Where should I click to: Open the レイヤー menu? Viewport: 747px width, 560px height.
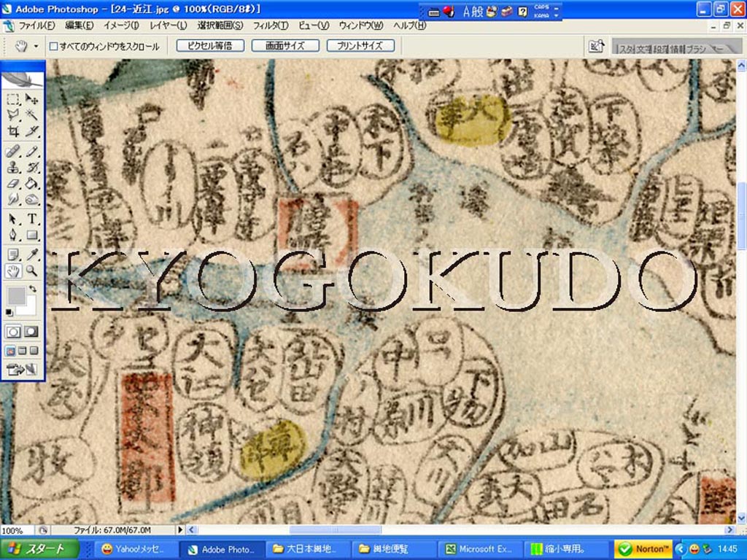click(x=169, y=26)
